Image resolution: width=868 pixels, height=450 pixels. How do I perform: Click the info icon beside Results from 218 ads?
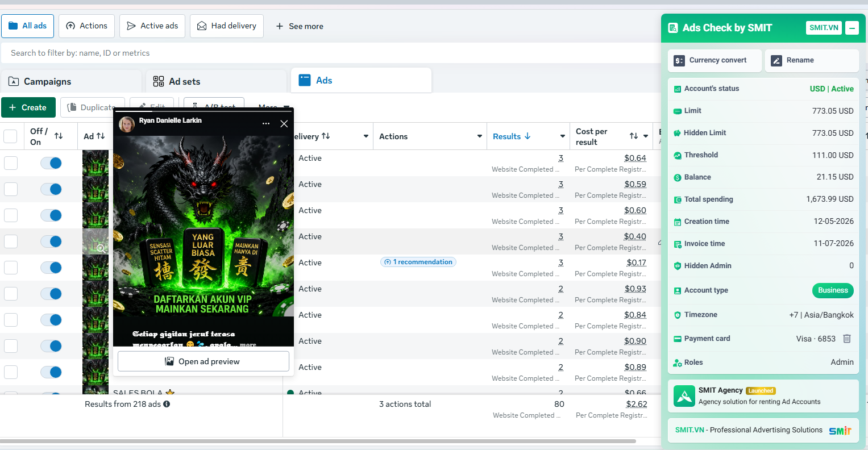[x=167, y=405]
